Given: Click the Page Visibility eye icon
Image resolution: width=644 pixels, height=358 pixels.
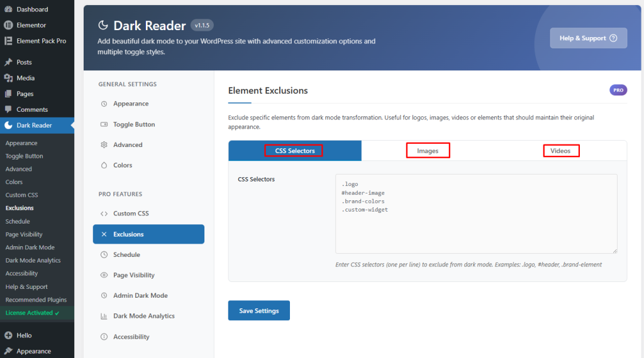Looking at the screenshot, I should [104, 275].
